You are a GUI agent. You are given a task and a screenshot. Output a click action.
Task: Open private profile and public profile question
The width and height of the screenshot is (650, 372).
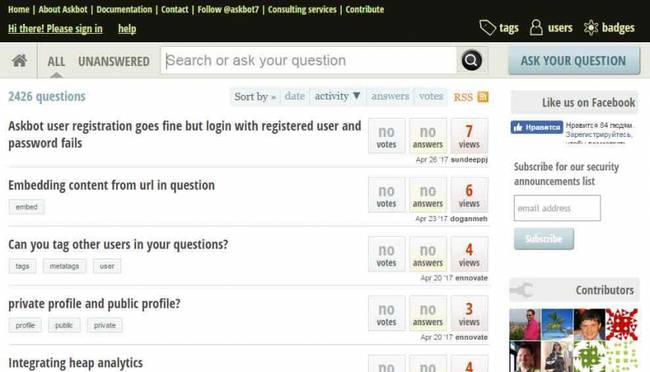click(x=94, y=304)
